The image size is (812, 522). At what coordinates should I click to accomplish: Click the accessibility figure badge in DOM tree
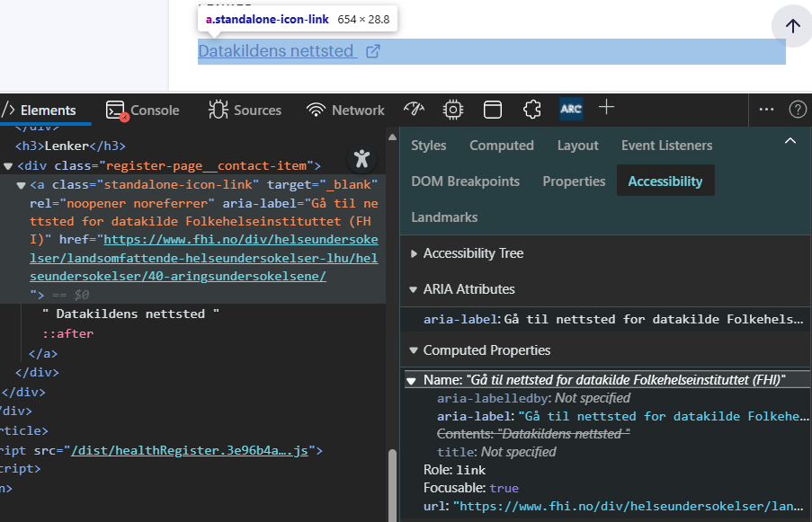click(361, 159)
